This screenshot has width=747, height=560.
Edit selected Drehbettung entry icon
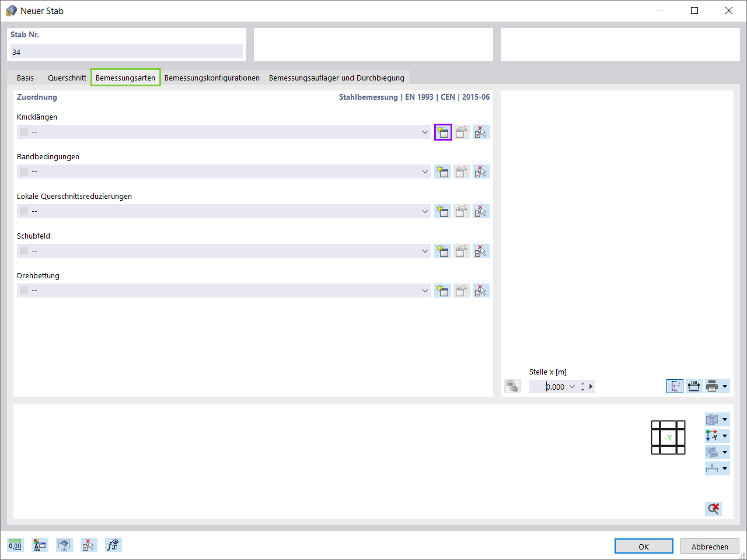coord(462,291)
